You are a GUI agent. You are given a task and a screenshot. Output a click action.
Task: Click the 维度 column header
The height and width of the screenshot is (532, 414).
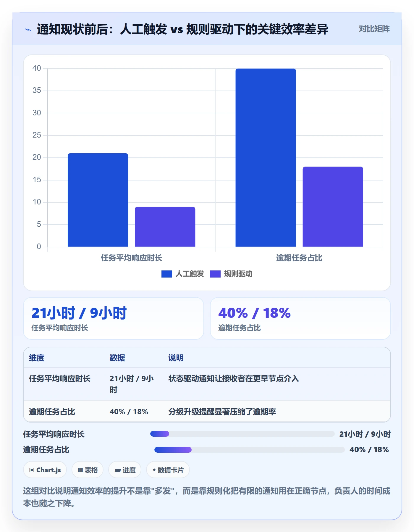pyautogui.click(x=37, y=358)
